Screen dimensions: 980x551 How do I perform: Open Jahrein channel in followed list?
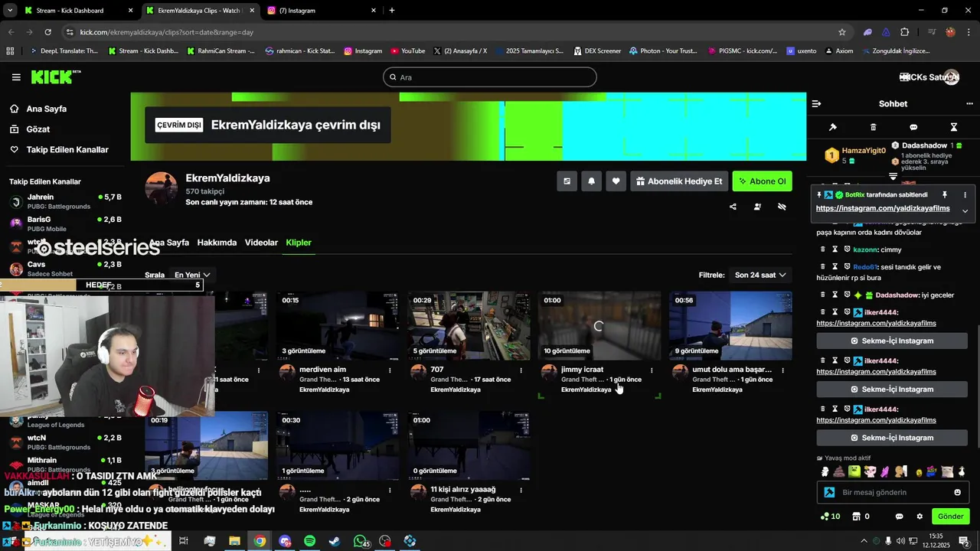coord(65,202)
